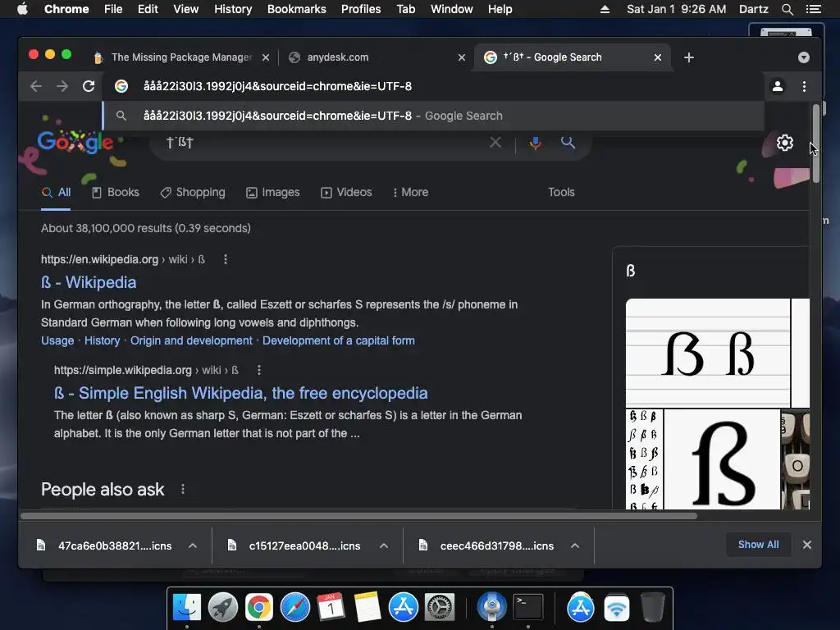840x630 pixels.
Task: Open the downloaded 47ca6e0b38821 icns file
Action: [x=104, y=546]
